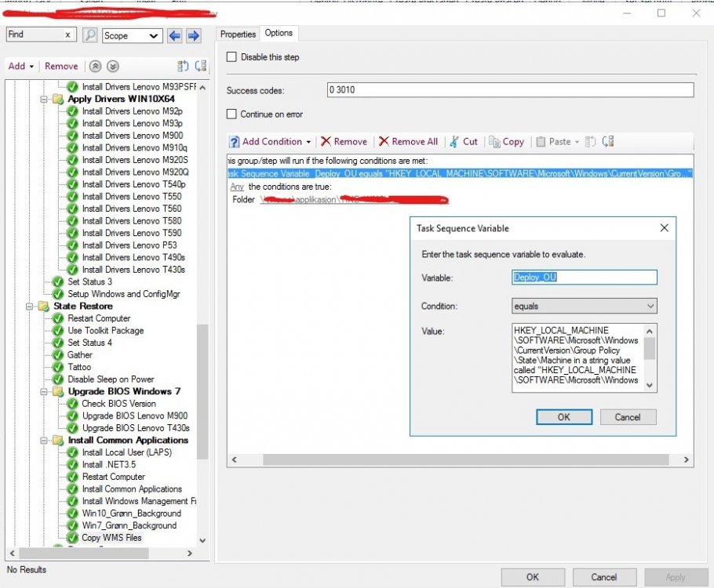Click Cancel in Task Sequence Variable dialog
The width and height of the screenshot is (714, 588).
point(628,417)
